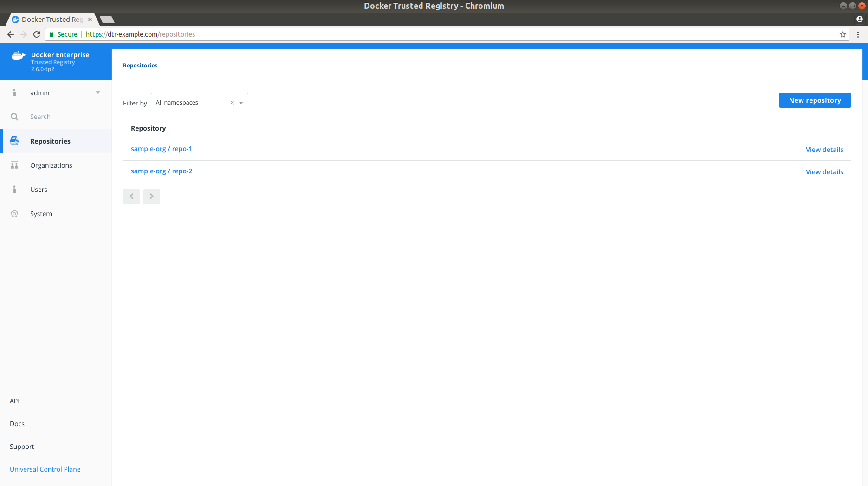Open the All namespaces filter dropdown arrow
The width and height of the screenshot is (868, 486).
(241, 103)
